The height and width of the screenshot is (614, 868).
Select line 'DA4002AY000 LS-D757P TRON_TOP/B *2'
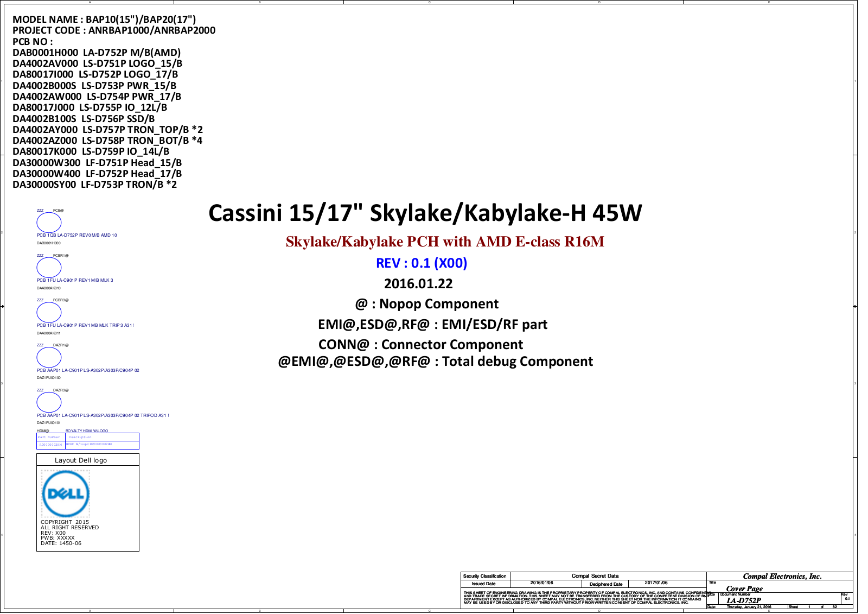click(108, 130)
